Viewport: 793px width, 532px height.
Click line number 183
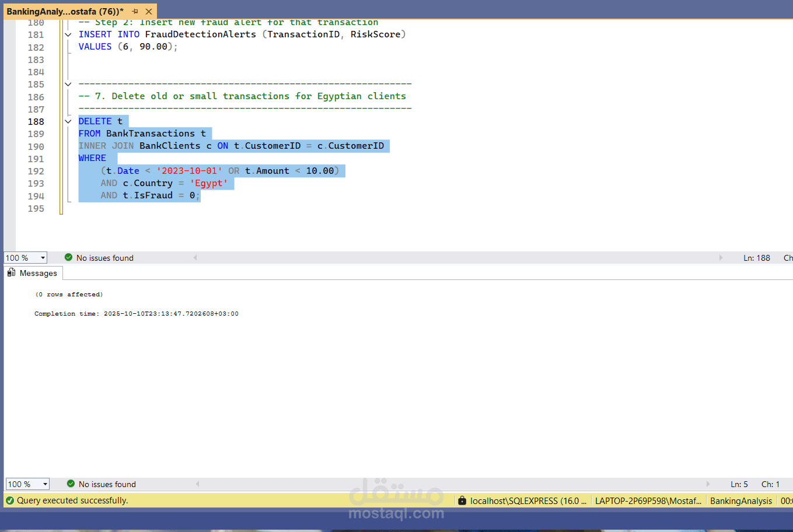click(36, 60)
